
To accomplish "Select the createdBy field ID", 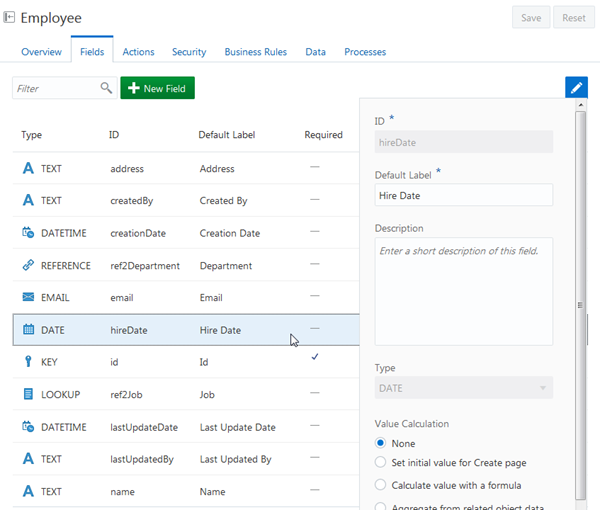I will click(x=132, y=200).
